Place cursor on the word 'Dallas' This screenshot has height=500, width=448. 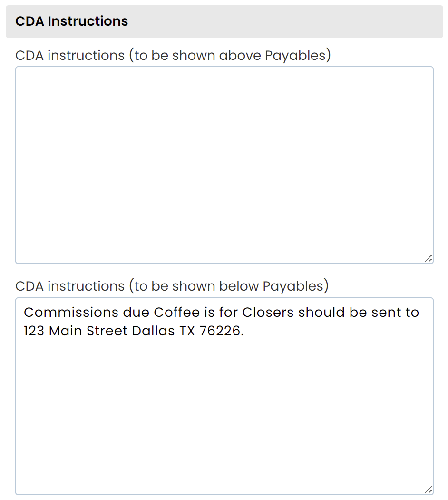153,331
